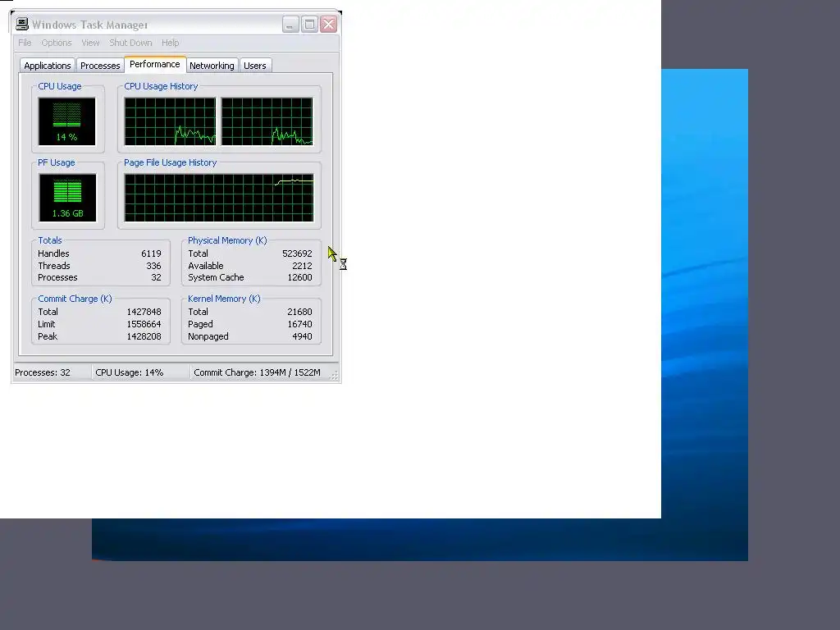The width and height of the screenshot is (840, 630).
Task: Click the Page File Usage History graph
Action: tap(219, 198)
